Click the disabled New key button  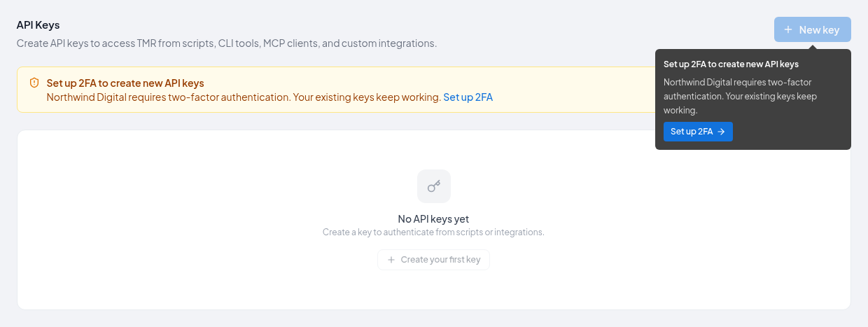pyautogui.click(x=812, y=29)
